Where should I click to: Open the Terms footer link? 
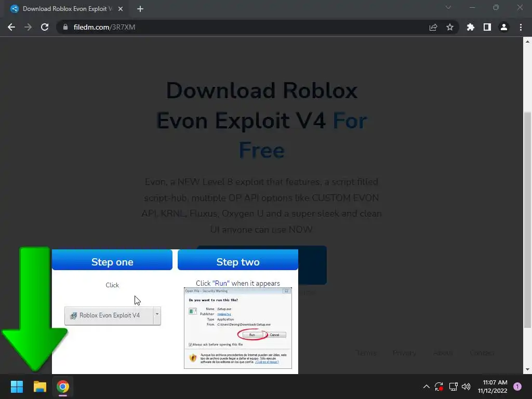(366, 353)
